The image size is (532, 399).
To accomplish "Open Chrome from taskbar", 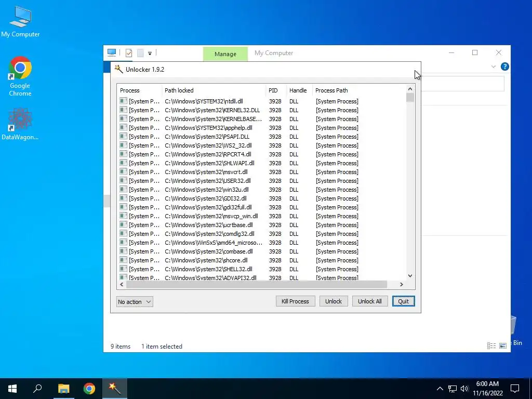I will (89, 389).
